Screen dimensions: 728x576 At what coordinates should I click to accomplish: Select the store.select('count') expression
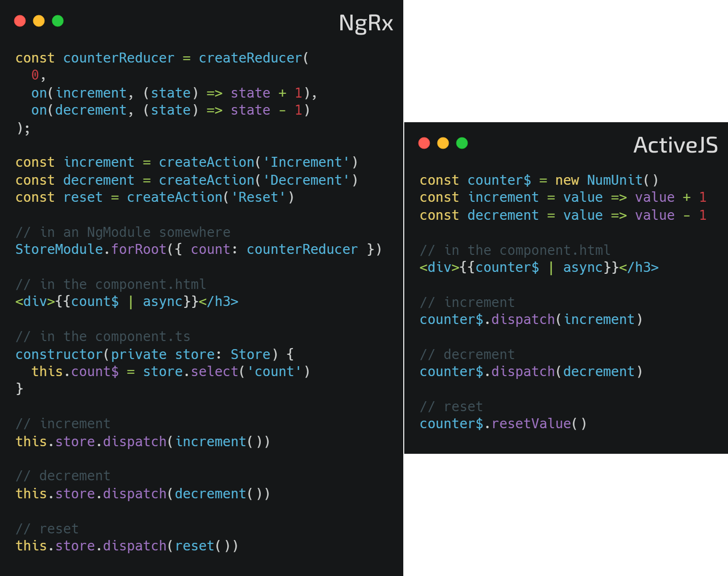tap(227, 371)
